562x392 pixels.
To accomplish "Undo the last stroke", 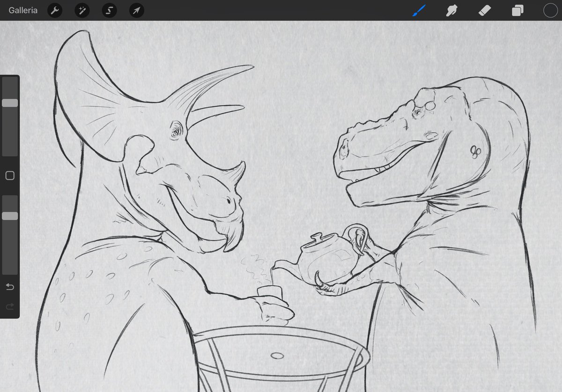I will click(x=10, y=287).
